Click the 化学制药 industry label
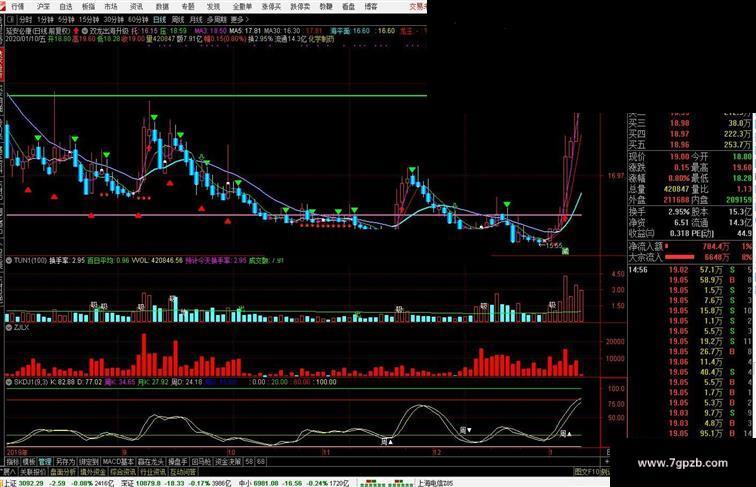Viewport: 756px width, 487px height. [320, 39]
